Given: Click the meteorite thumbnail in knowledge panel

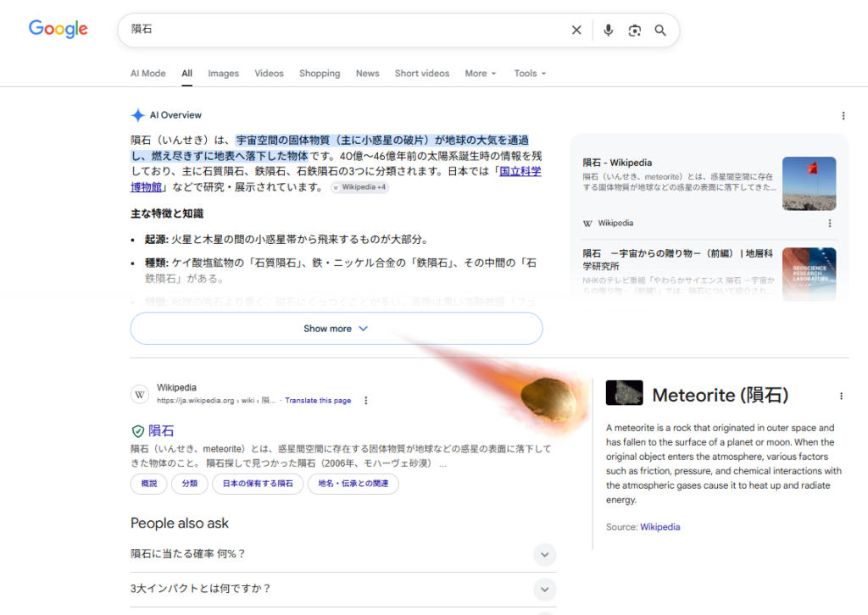Looking at the screenshot, I should [625, 393].
